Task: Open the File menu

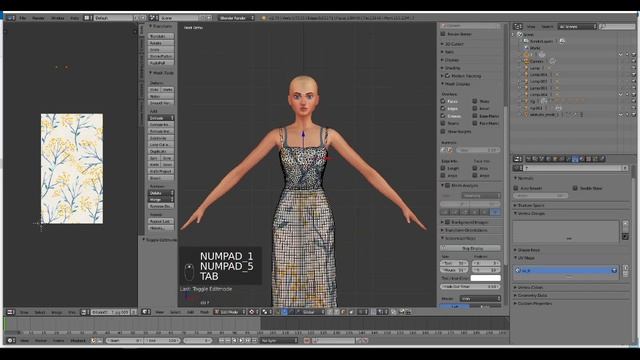Action: (22, 18)
